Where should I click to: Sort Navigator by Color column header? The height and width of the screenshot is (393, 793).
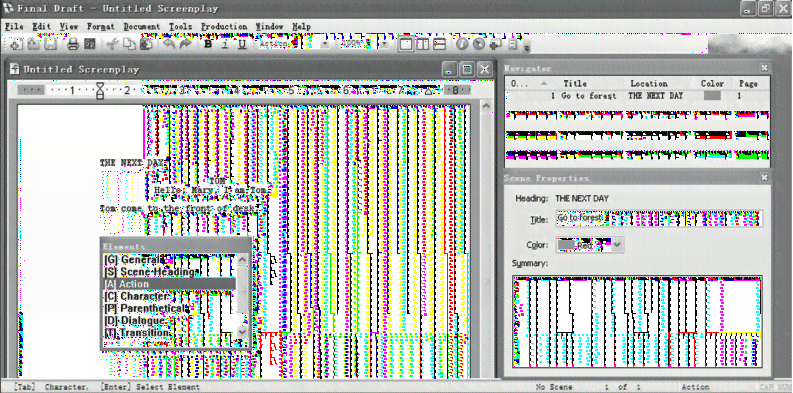click(712, 83)
